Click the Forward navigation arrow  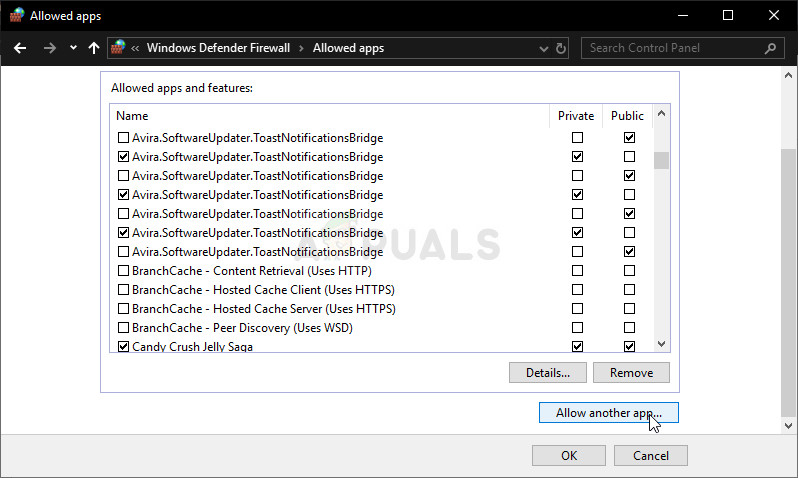[50, 47]
